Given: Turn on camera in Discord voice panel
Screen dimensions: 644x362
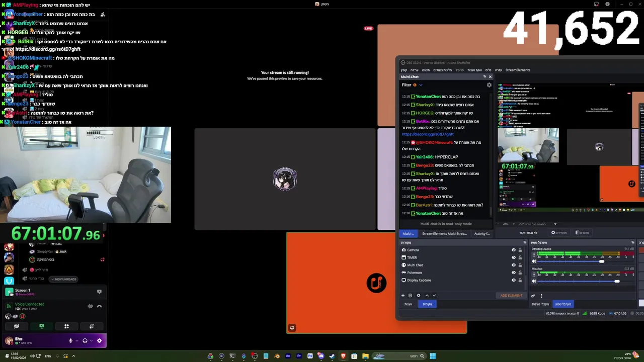Looking at the screenshot, I should (x=17, y=326).
